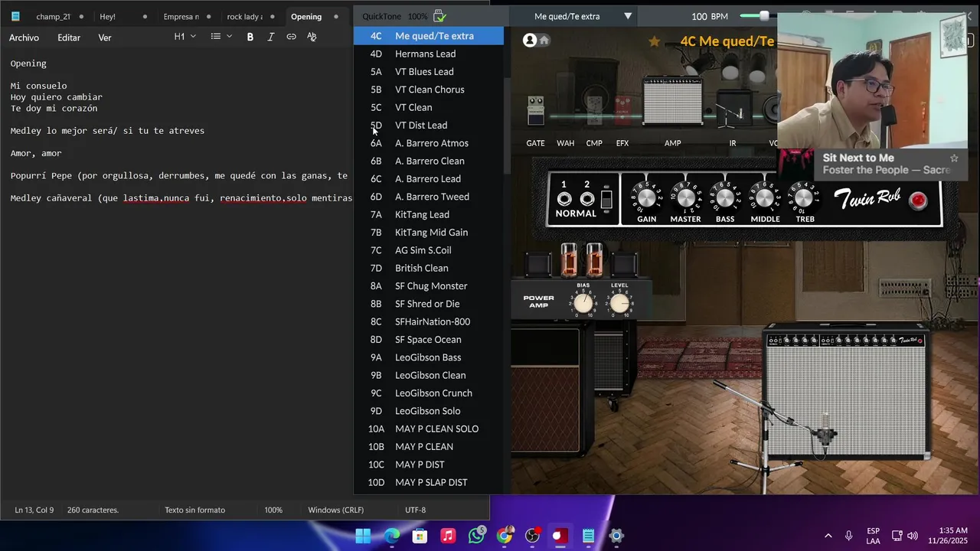Click input jack 1 on amp panel
Viewport: 980px width, 551px height.
(x=564, y=199)
